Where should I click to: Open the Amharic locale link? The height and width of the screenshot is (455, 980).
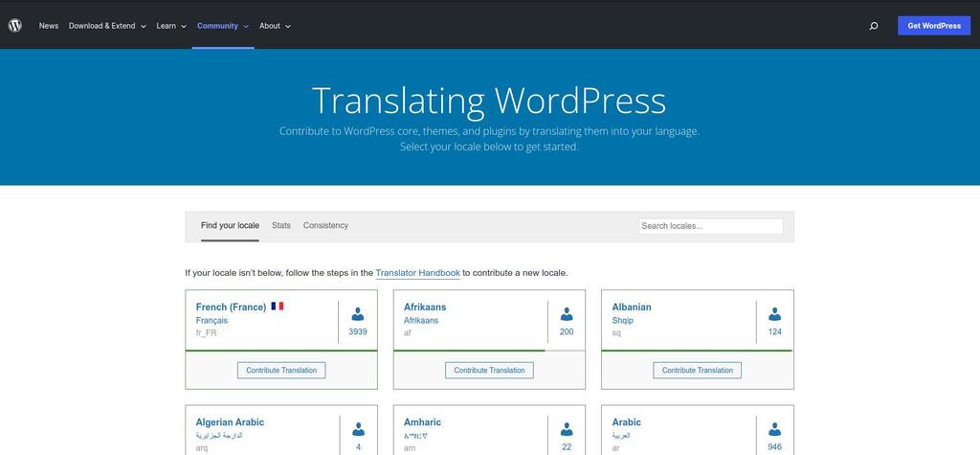tap(422, 421)
